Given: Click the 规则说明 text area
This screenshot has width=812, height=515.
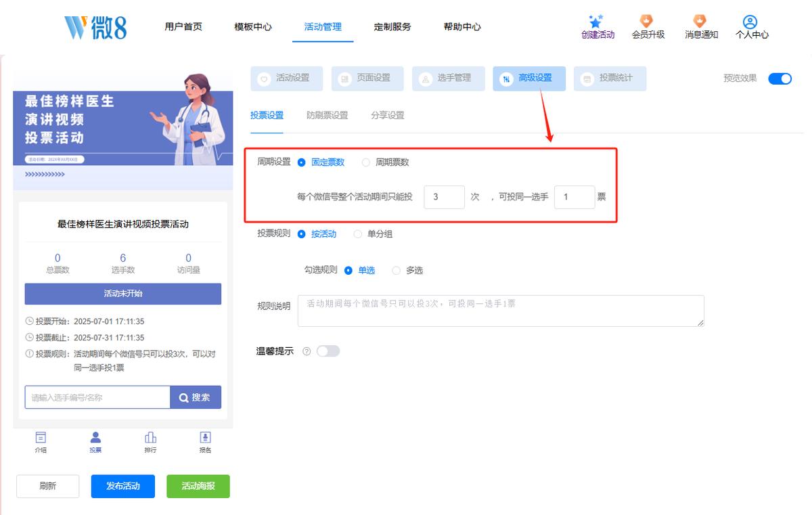Looking at the screenshot, I should tap(501, 311).
